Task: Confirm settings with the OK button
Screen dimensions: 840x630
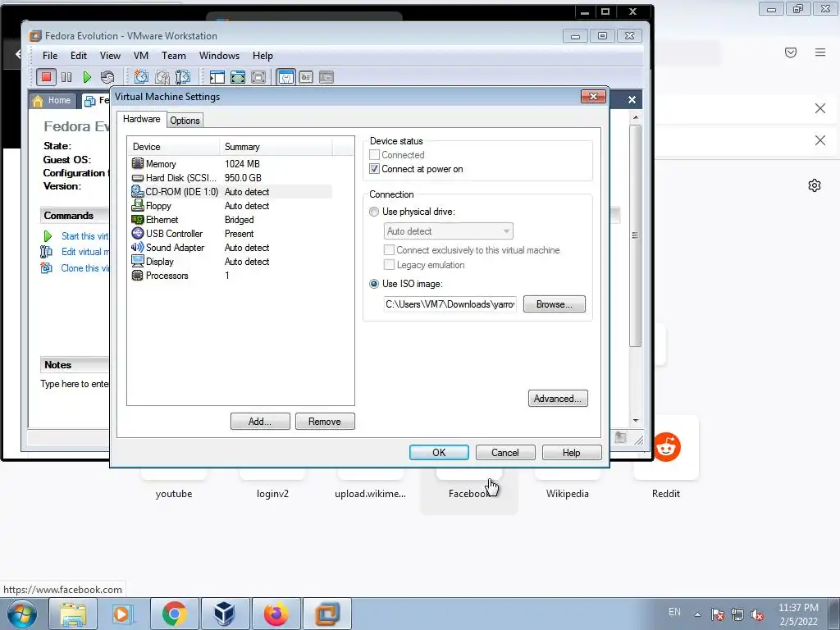Action: tap(439, 453)
